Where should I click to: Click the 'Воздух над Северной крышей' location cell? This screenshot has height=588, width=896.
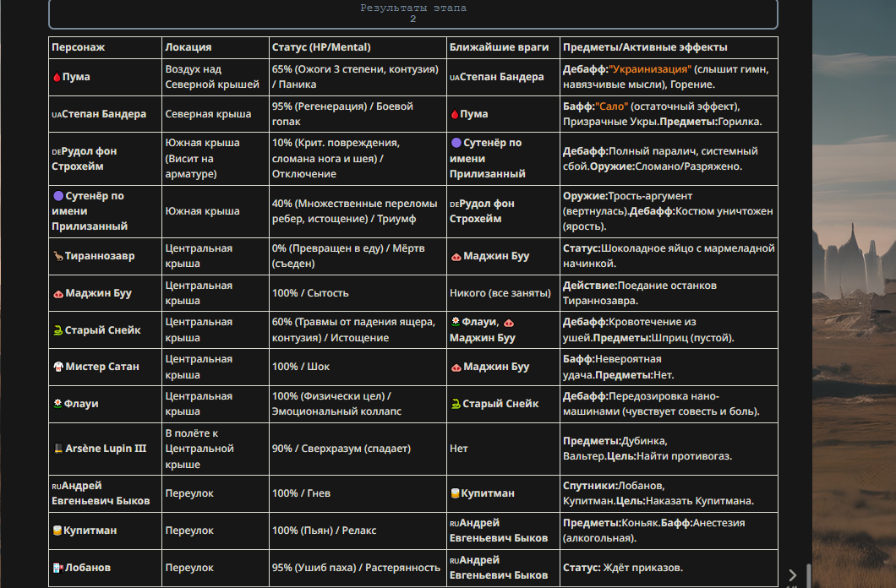point(216,77)
